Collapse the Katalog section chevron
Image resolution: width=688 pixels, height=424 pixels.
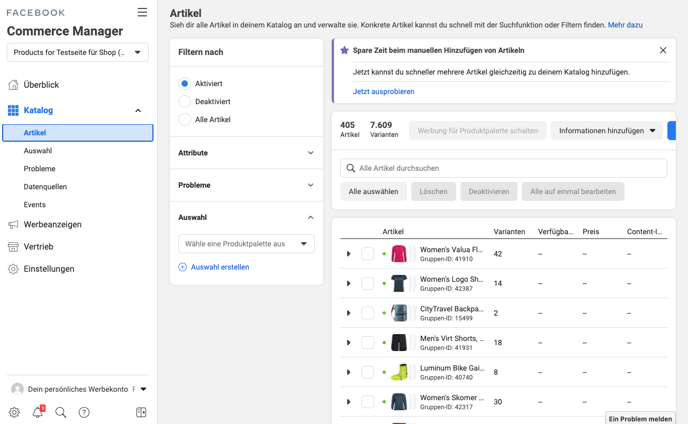(x=138, y=110)
